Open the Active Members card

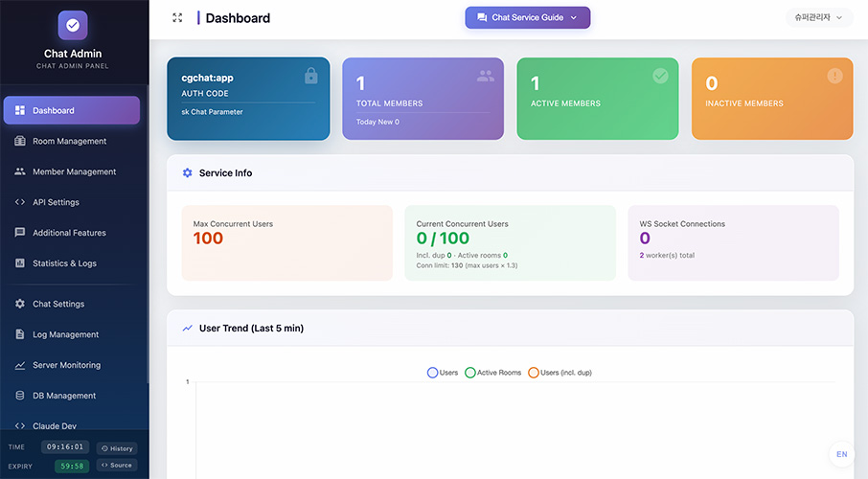(597, 99)
